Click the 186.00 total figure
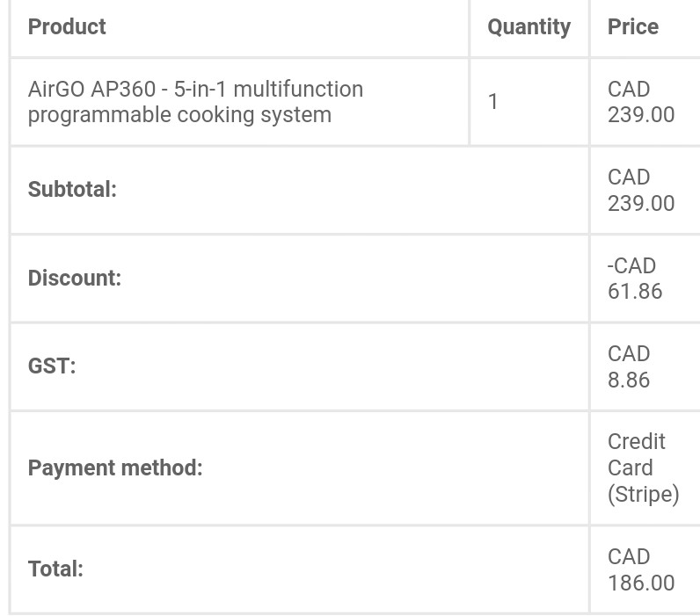The width and height of the screenshot is (700, 616). (641, 583)
